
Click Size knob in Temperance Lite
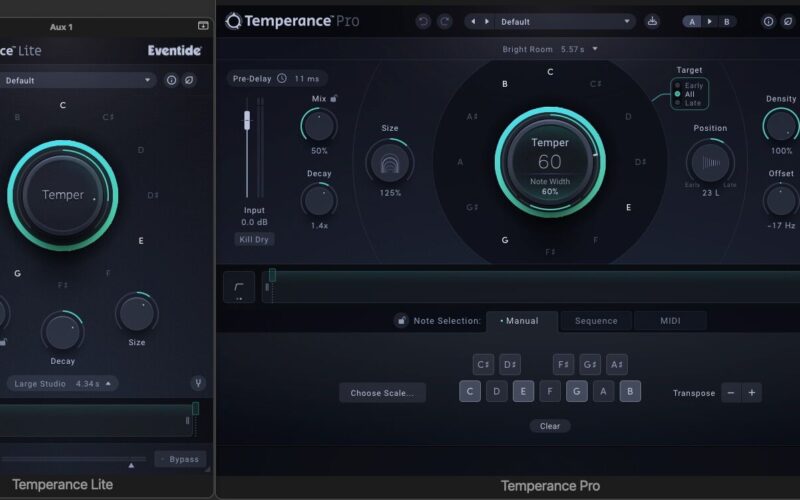pos(137,313)
